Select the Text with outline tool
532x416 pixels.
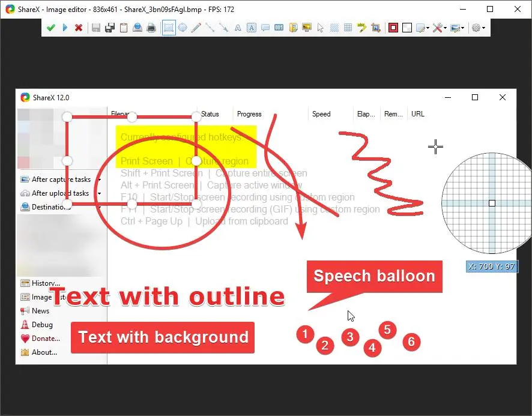tap(238, 28)
